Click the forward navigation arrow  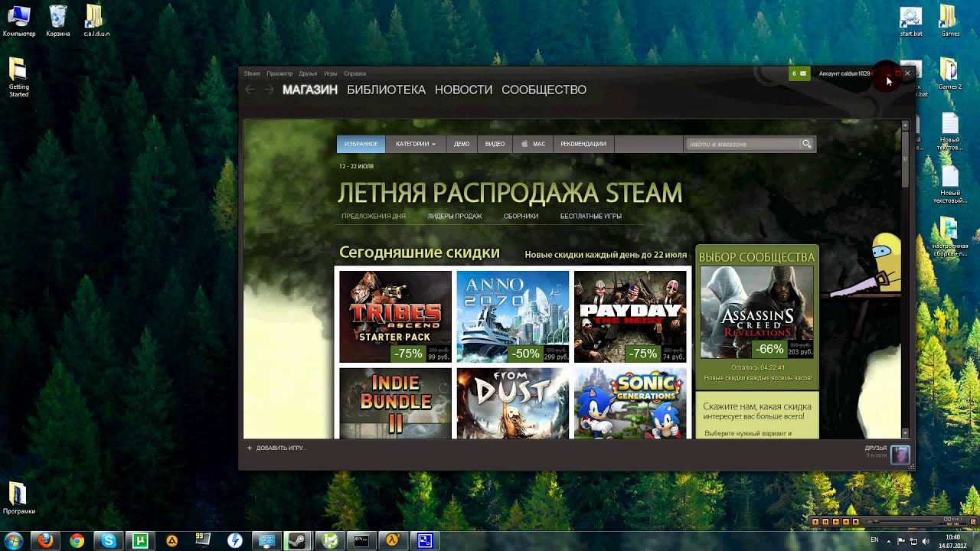click(269, 90)
